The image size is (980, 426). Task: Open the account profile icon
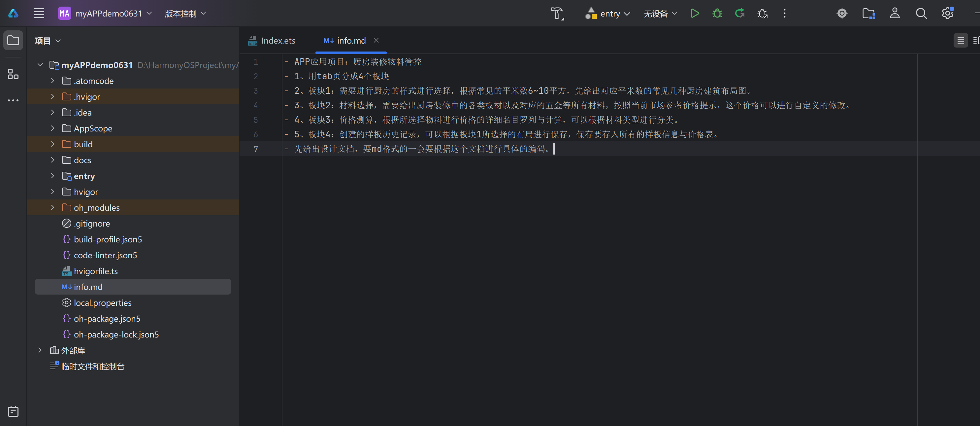coord(895,14)
